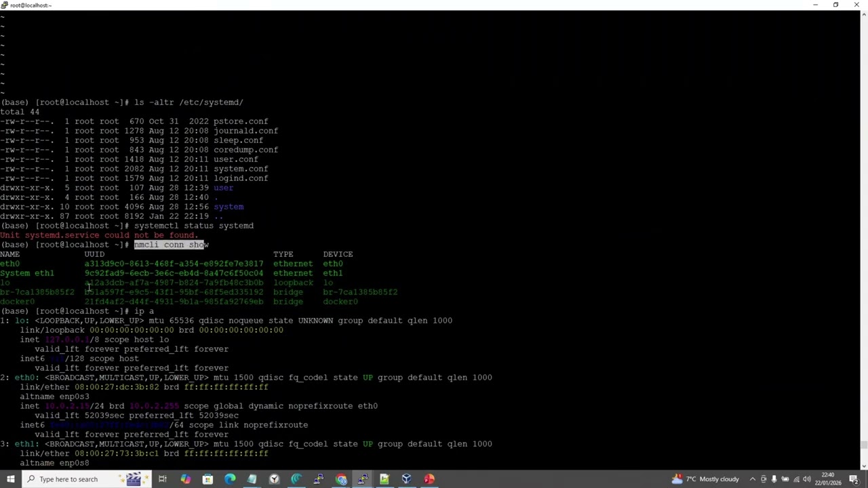This screenshot has width=868, height=488.
Task: Launch Microsoft Edge from the taskbar
Action: (230, 479)
